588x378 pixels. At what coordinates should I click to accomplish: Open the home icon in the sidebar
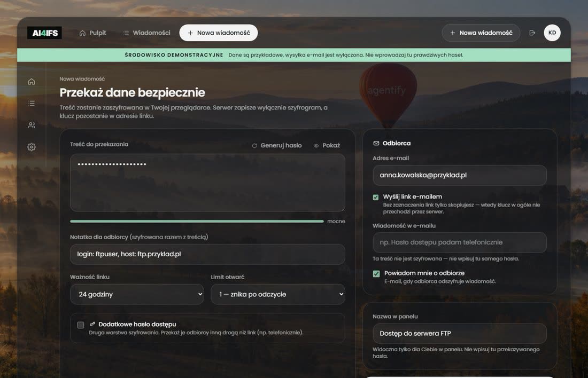click(32, 82)
